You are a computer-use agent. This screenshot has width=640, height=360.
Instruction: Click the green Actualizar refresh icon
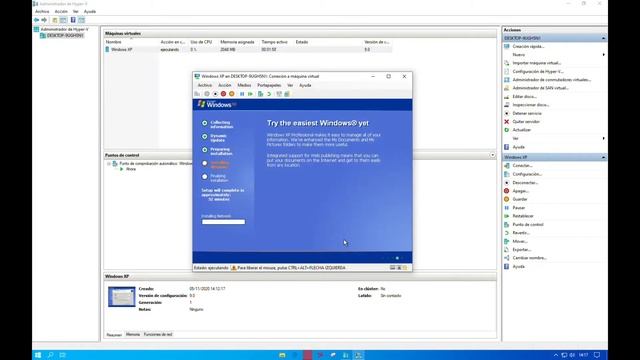[x=507, y=130]
